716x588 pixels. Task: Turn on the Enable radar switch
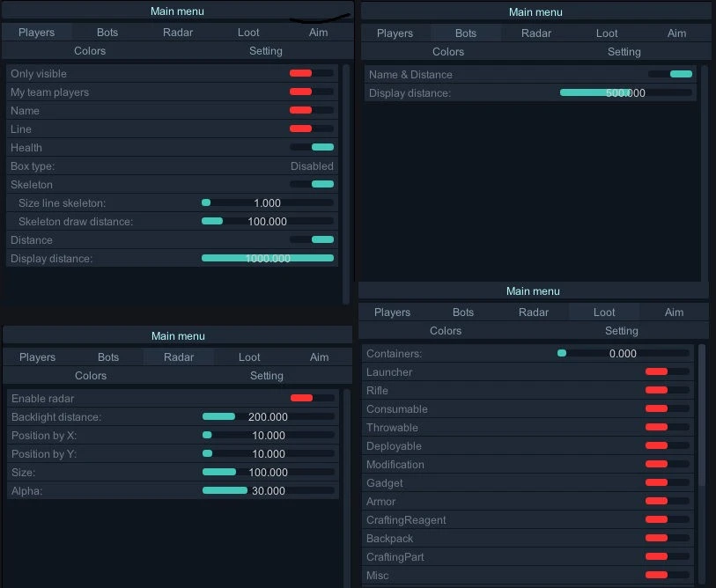[312, 398]
